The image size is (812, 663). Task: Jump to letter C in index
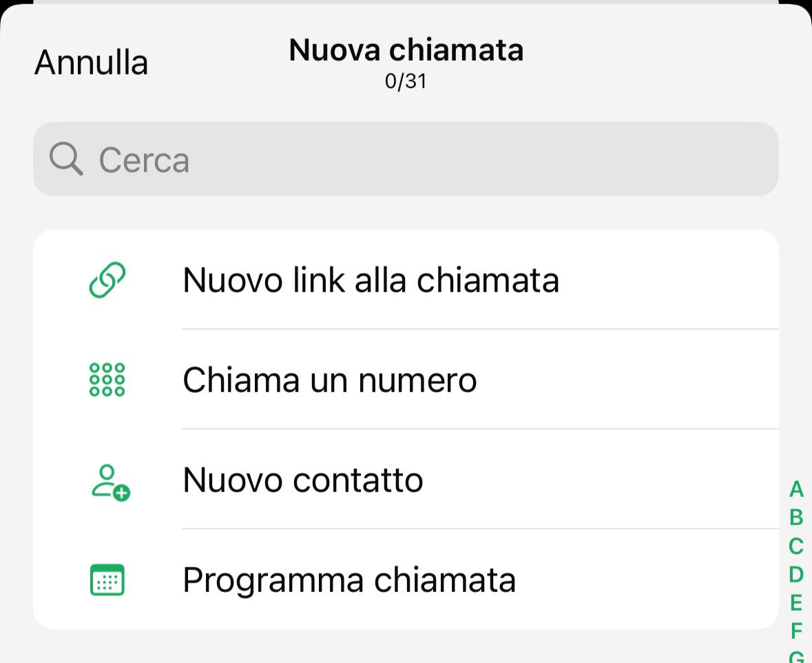point(796,546)
